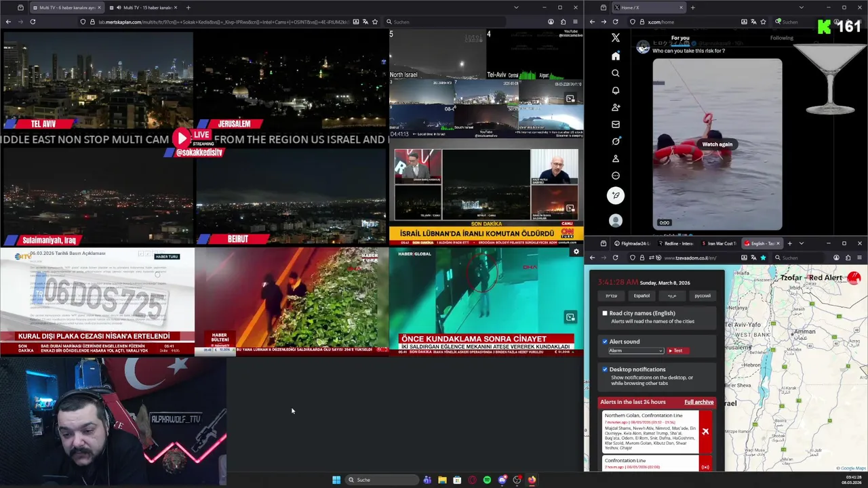The height and width of the screenshot is (488, 868).
Task: List all tabs in Multi TV window
Action: tap(516, 7)
